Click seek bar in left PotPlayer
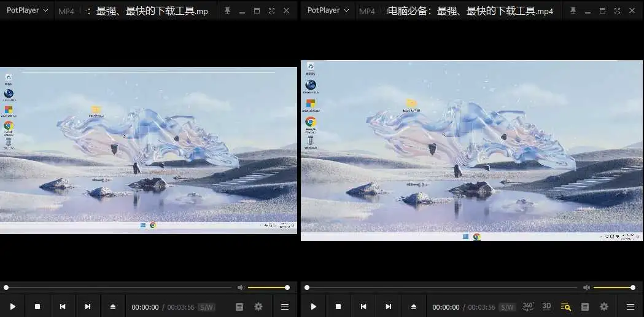The width and height of the screenshot is (644, 317). (118, 288)
